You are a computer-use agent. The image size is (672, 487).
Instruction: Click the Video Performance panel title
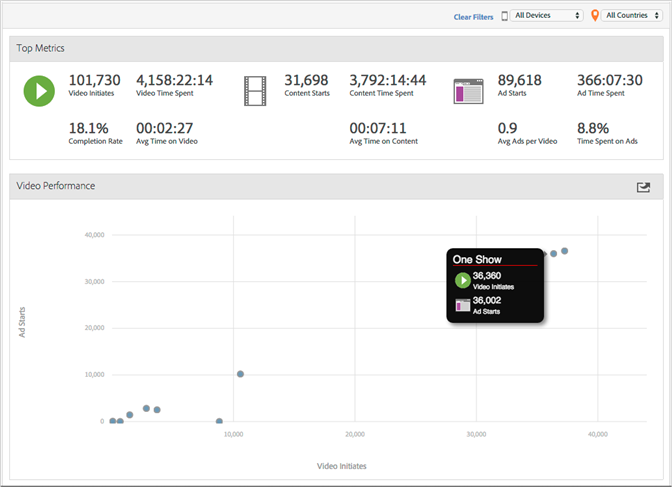tap(56, 186)
